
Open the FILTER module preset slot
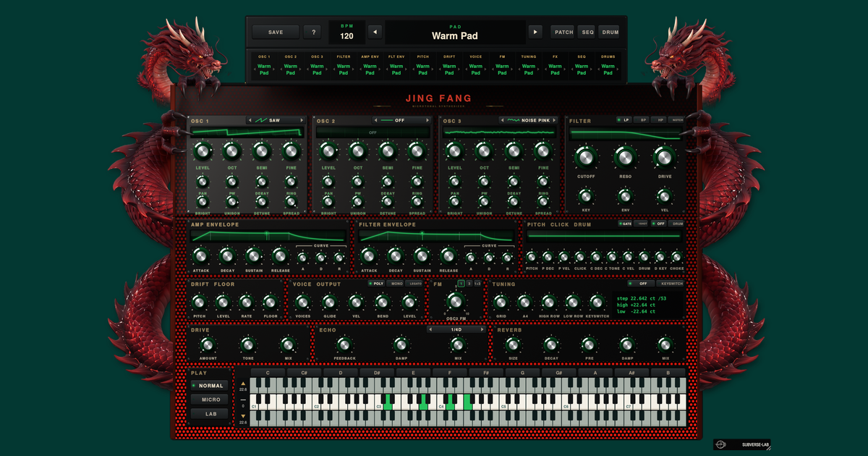[x=344, y=65]
